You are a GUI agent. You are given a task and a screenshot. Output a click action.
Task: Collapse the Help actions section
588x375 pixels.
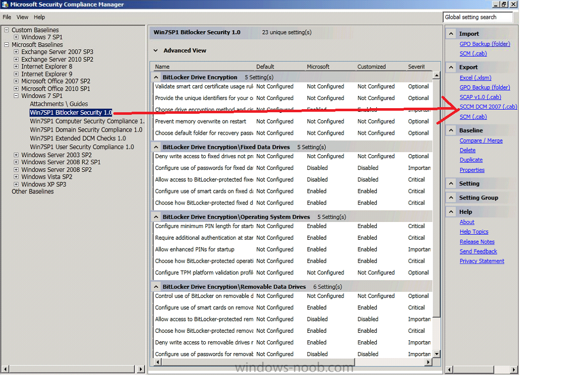[x=451, y=212]
